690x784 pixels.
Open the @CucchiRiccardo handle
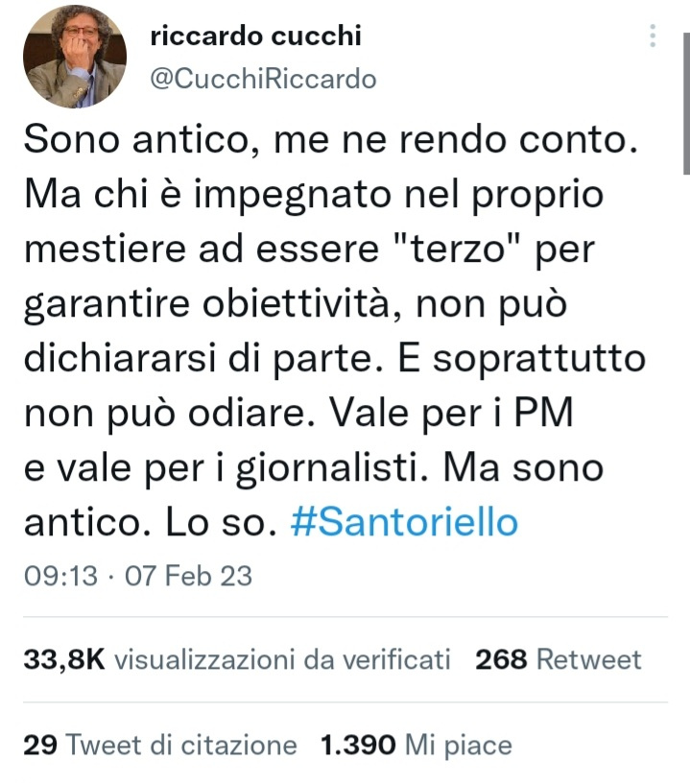coord(263,79)
